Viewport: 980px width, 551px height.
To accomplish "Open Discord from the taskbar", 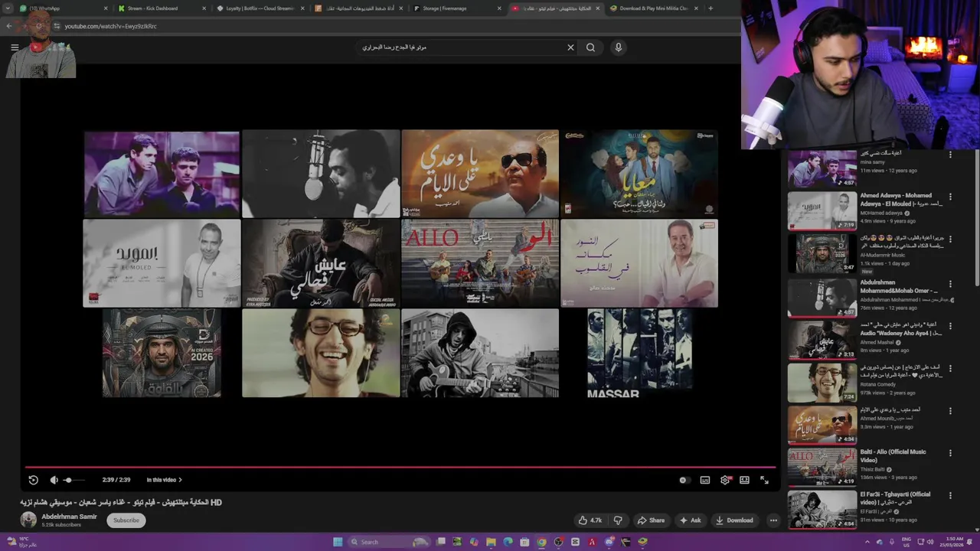I will click(609, 542).
